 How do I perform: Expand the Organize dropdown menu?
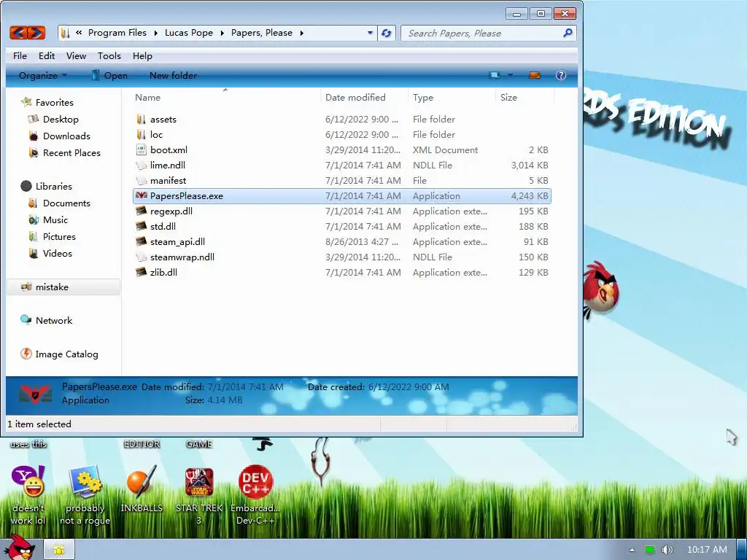(43, 75)
